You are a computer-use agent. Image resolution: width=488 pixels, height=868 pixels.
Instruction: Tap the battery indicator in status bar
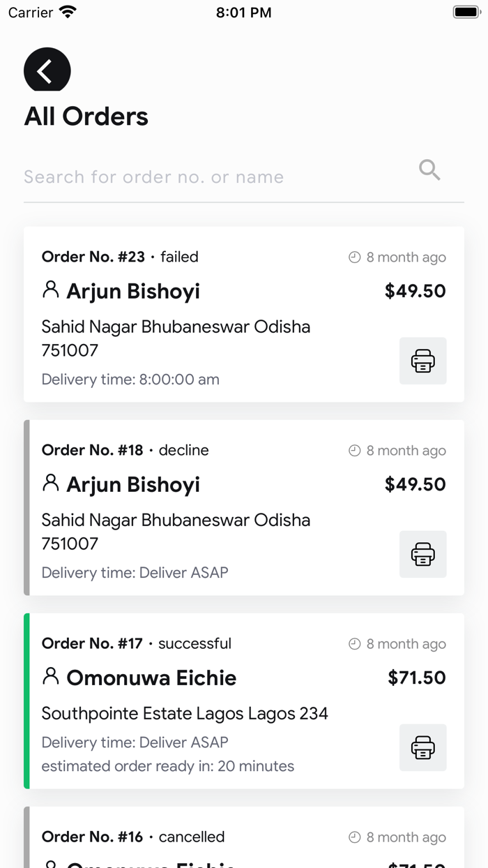466,12
